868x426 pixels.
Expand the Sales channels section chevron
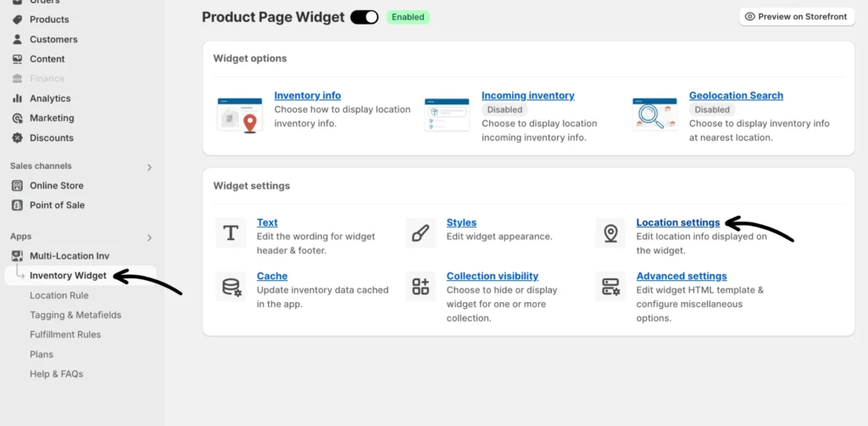click(x=150, y=167)
